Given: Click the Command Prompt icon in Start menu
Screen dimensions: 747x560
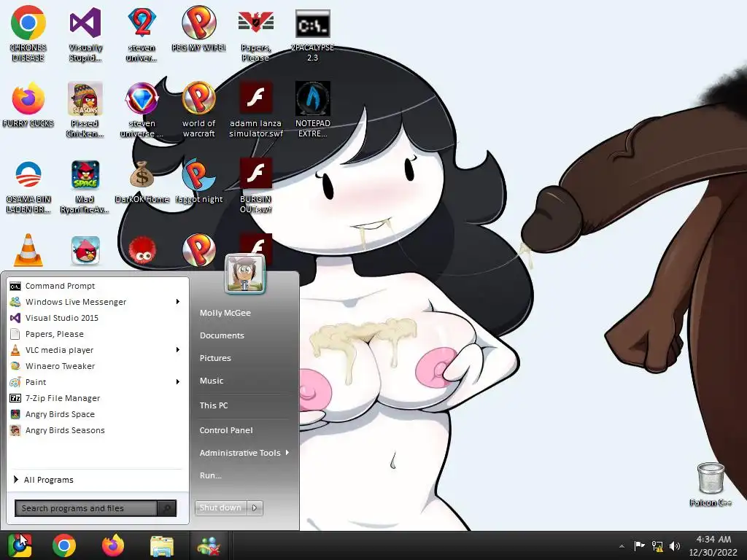Looking at the screenshot, I should click(15, 286).
